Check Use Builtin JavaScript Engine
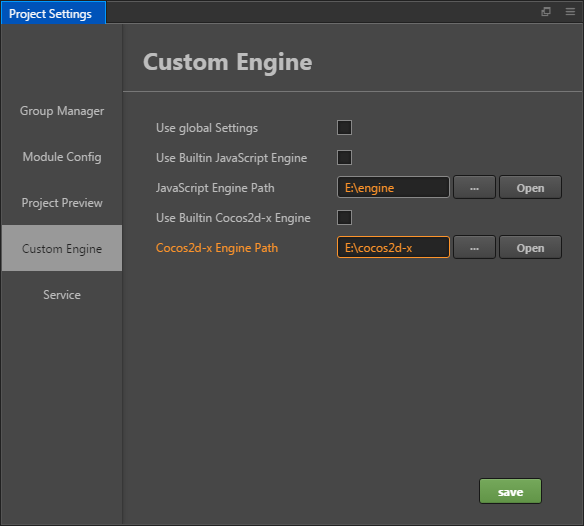 click(x=344, y=157)
